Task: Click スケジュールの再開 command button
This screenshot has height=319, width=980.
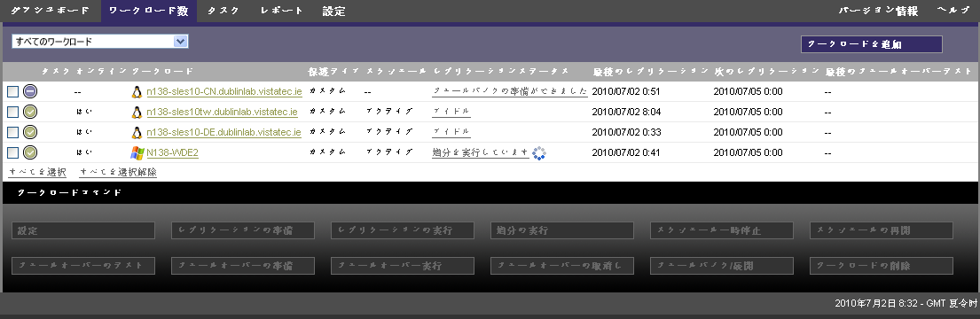Action: 882,230
